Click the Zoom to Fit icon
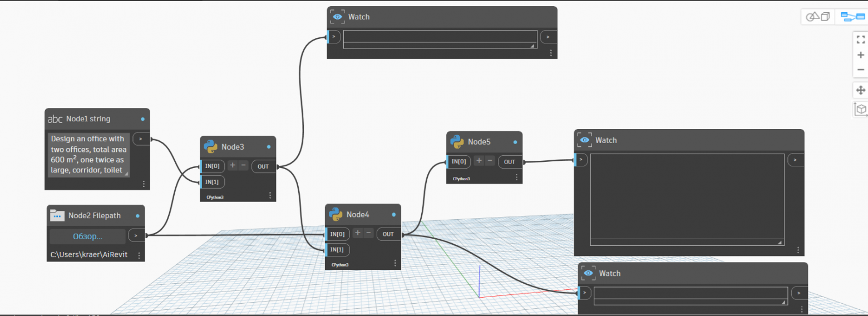This screenshot has width=868, height=316. tap(861, 39)
